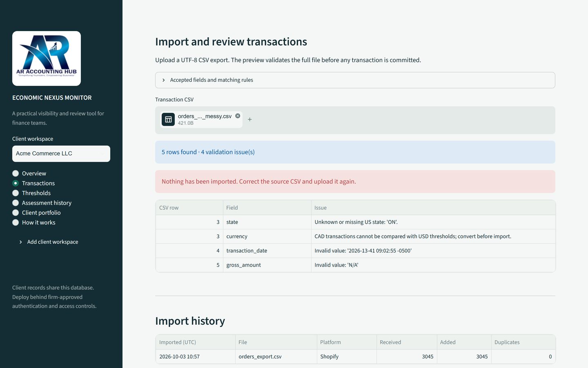Sort the issues table by CSV row header

[x=189, y=208]
